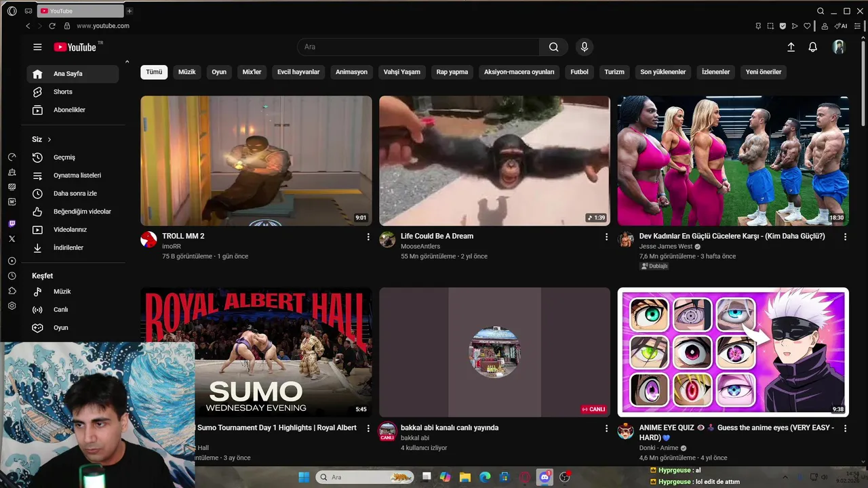Open the account avatar menu
The height and width of the screenshot is (488, 868).
tap(839, 47)
